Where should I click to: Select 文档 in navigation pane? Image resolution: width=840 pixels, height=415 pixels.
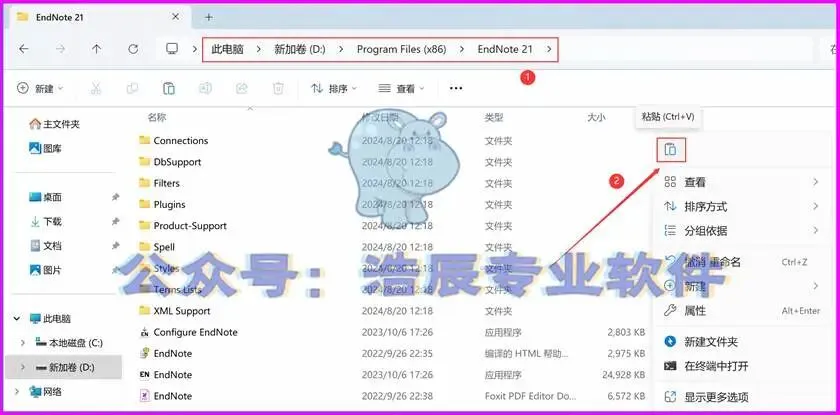(x=46, y=246)
